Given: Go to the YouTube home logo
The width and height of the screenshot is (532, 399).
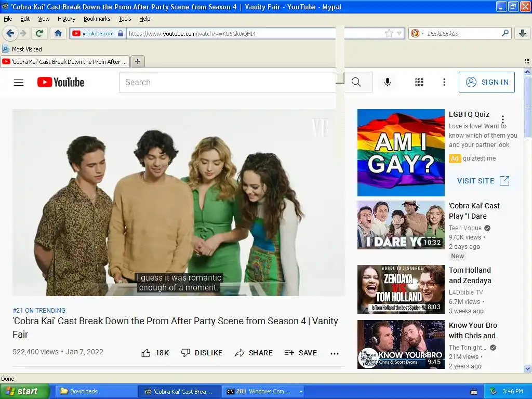Looking at the screenshot, I should click(x=61, y=82).
